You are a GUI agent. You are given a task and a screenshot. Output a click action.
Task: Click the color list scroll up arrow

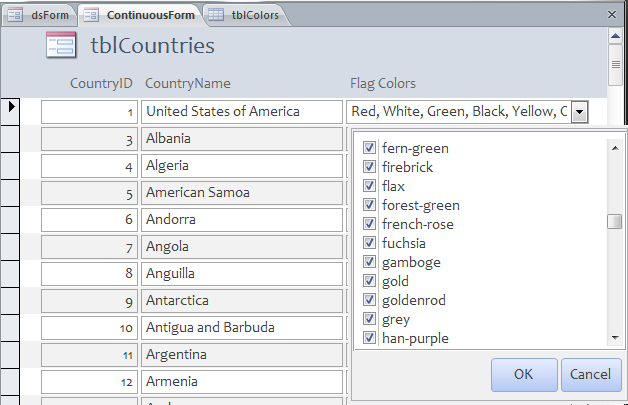tap(615, 148)
